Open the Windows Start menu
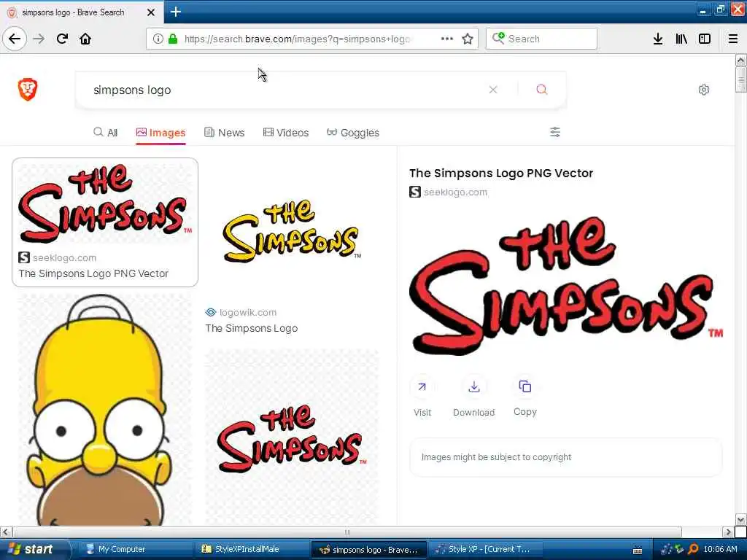 34,549
